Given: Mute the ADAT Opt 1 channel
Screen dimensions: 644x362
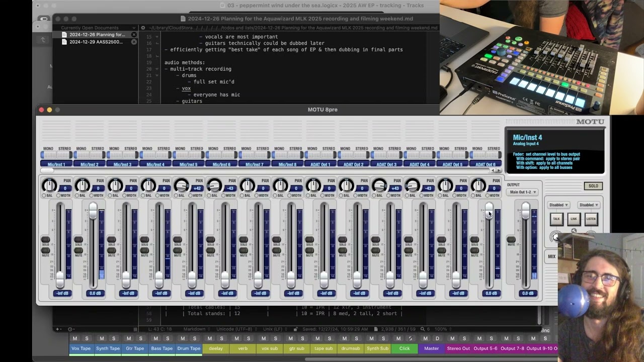Looking at the screenshot, I should tap(309, 250).
